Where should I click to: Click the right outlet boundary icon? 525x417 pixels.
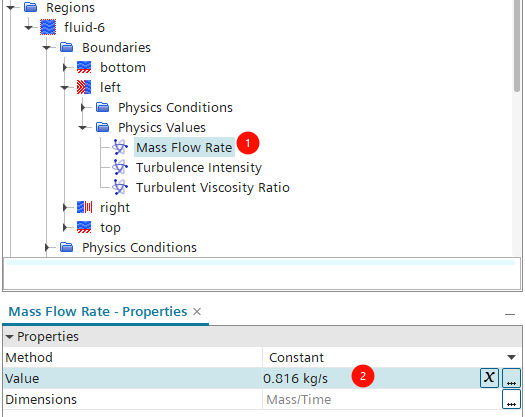point(84,207)
